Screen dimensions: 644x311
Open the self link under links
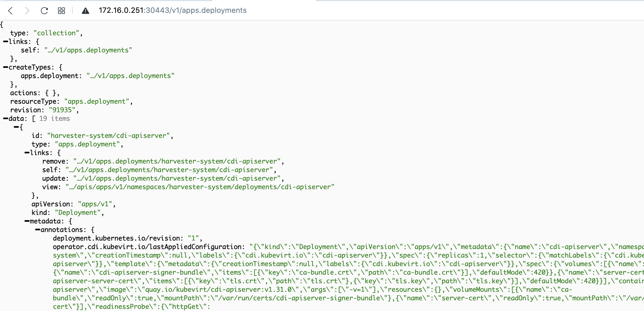point(88,50)
